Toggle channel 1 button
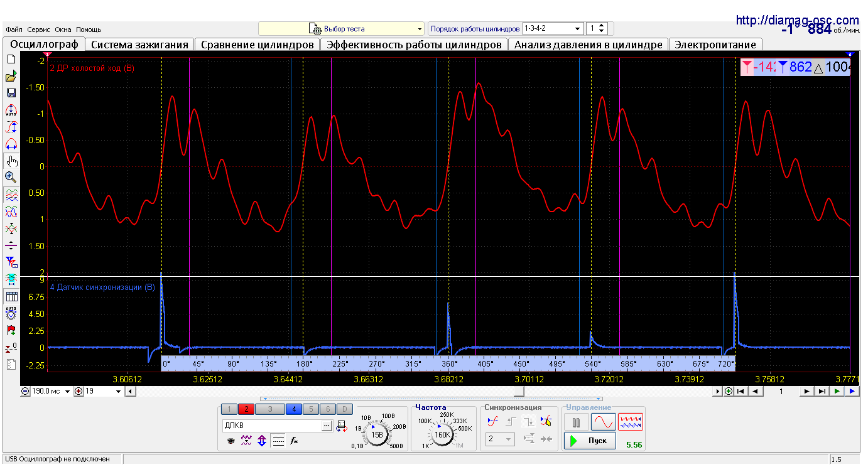Viewport: 868px width, 467px height. (x=229, y=409)
